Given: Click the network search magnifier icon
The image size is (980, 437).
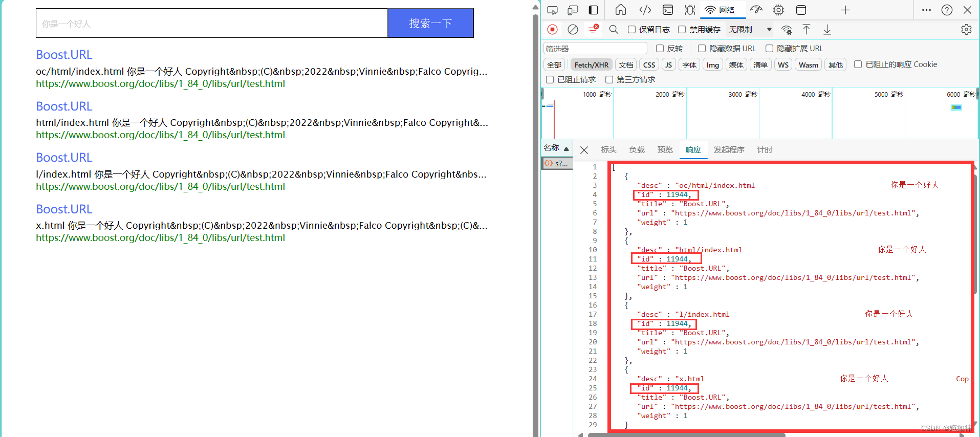Looking at the screenshot, I should (614, 30).
